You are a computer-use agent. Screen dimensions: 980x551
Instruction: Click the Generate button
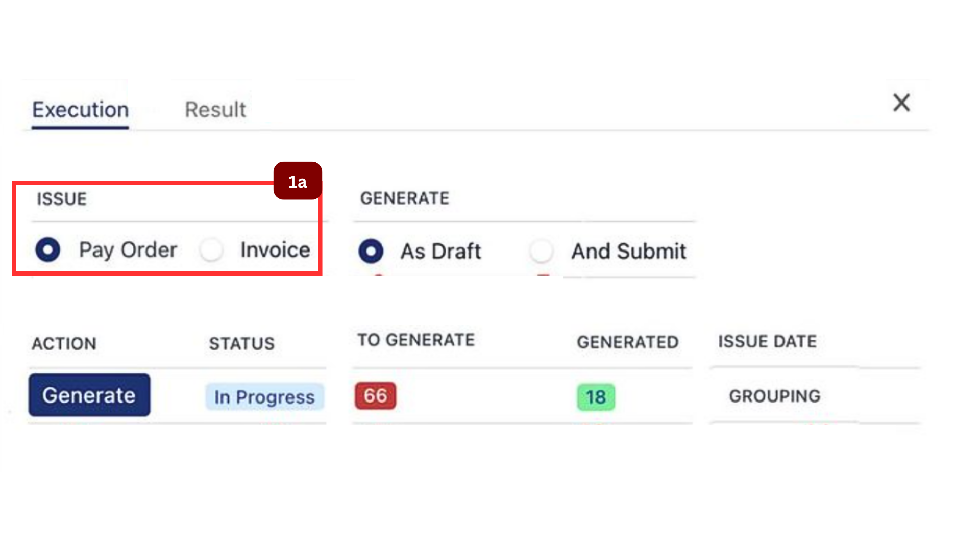89,395
